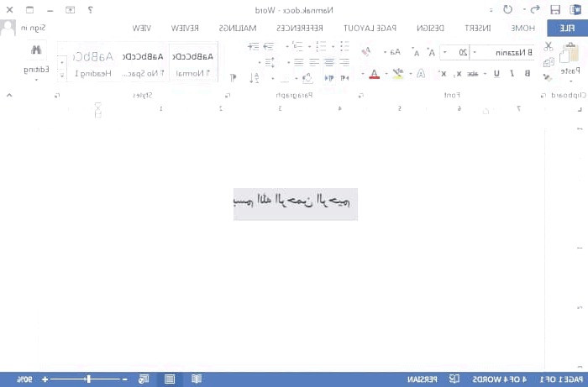
Task: Click the Sign in link
Action: click(x=33, y=28)
